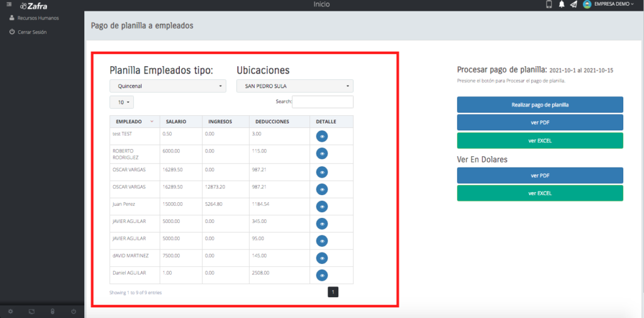Screen dimensions: 644x318
Task: View detail eye for Daniel AGUILAR
Action: tap(322, 275)
